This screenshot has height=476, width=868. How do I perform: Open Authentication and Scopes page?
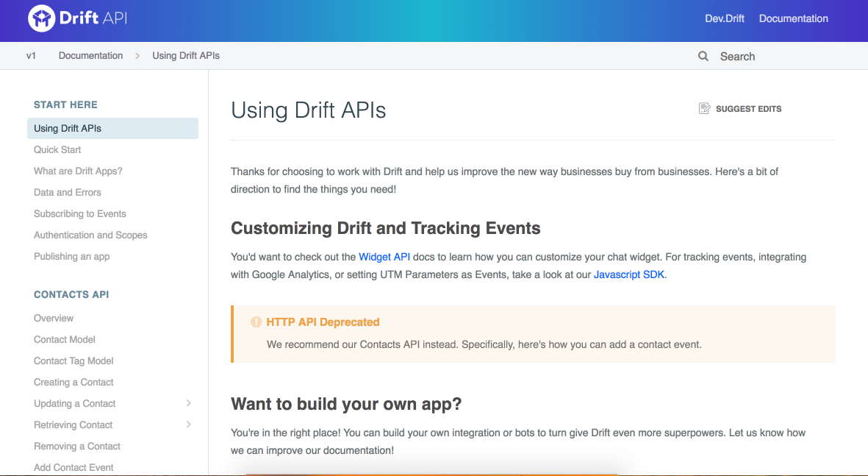[x=90, y=235]
